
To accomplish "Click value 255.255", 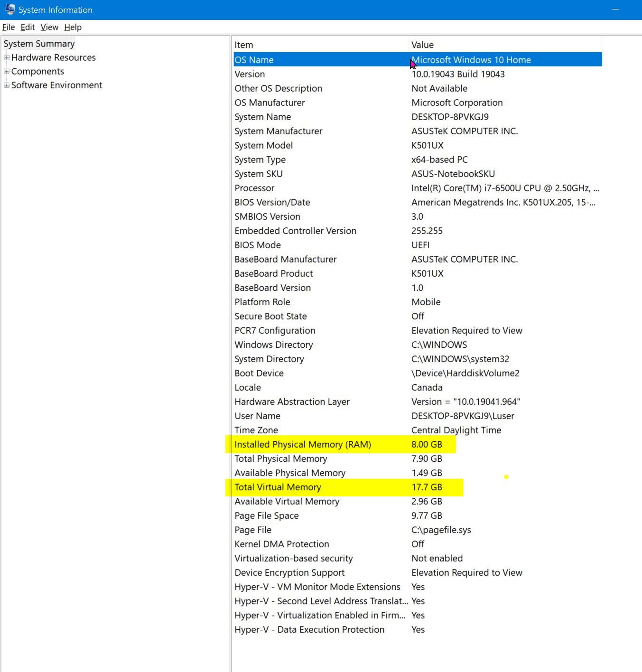I will 427,231.
